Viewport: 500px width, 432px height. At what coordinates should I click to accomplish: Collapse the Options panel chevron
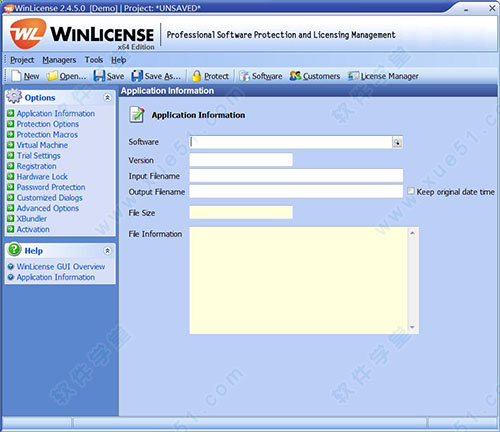[107, 97]
